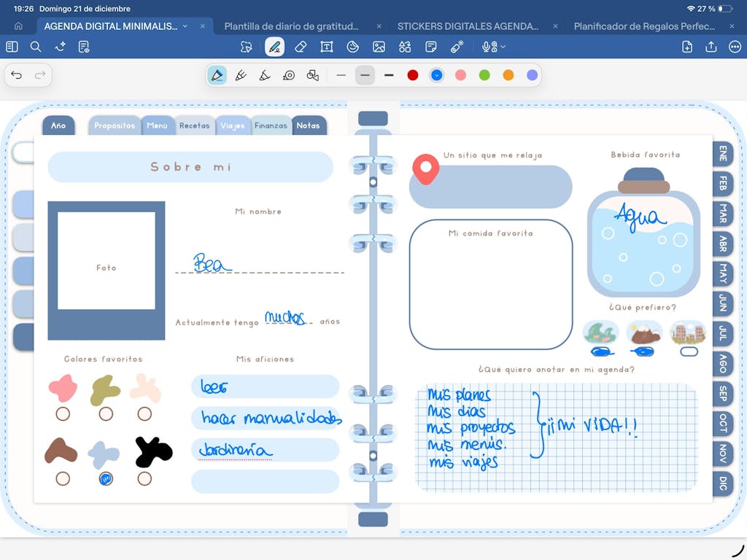The width and height of the screenshot is (747, 560).
Task: Click the Search magnifier icon
Action: point(36,47)
